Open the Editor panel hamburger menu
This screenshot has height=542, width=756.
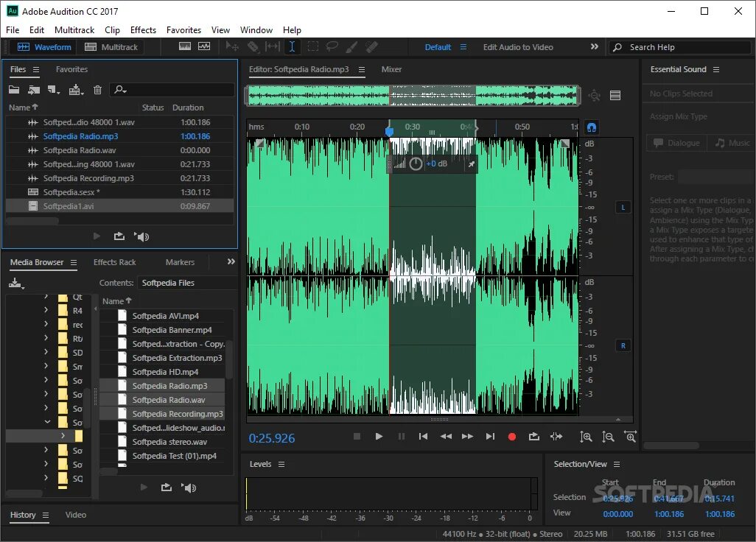362,69
